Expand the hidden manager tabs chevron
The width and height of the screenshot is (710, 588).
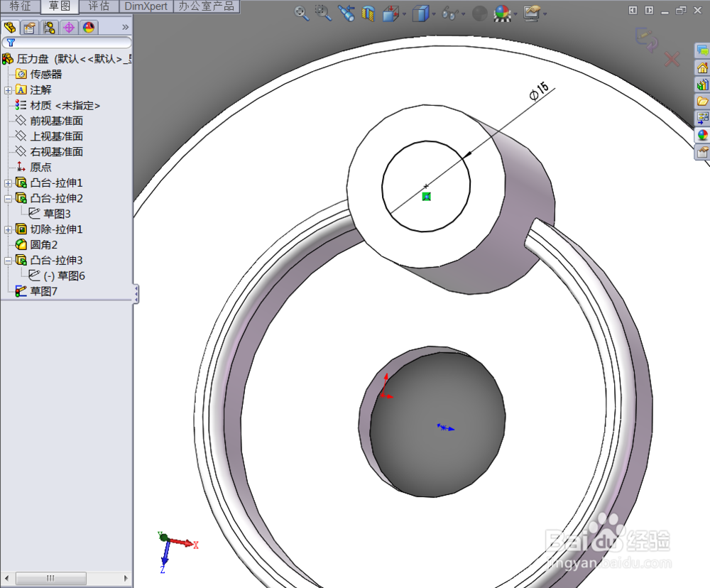pyautogui.click(x=126, y=27)
